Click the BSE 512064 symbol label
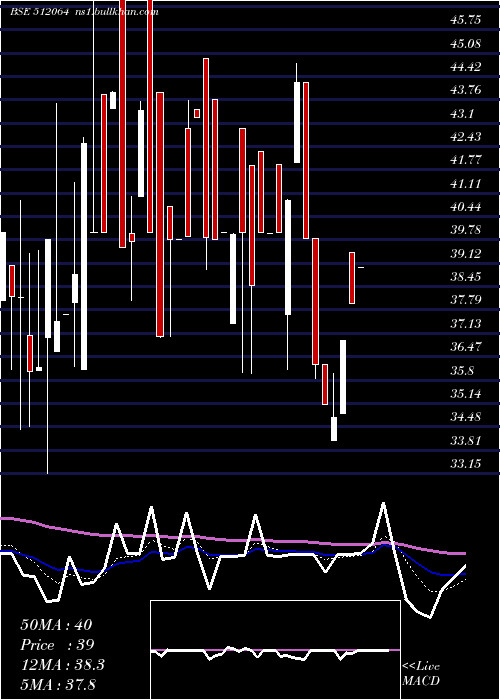Image resolution: width=500 pixels, height=700 pixels. [39, 12]
